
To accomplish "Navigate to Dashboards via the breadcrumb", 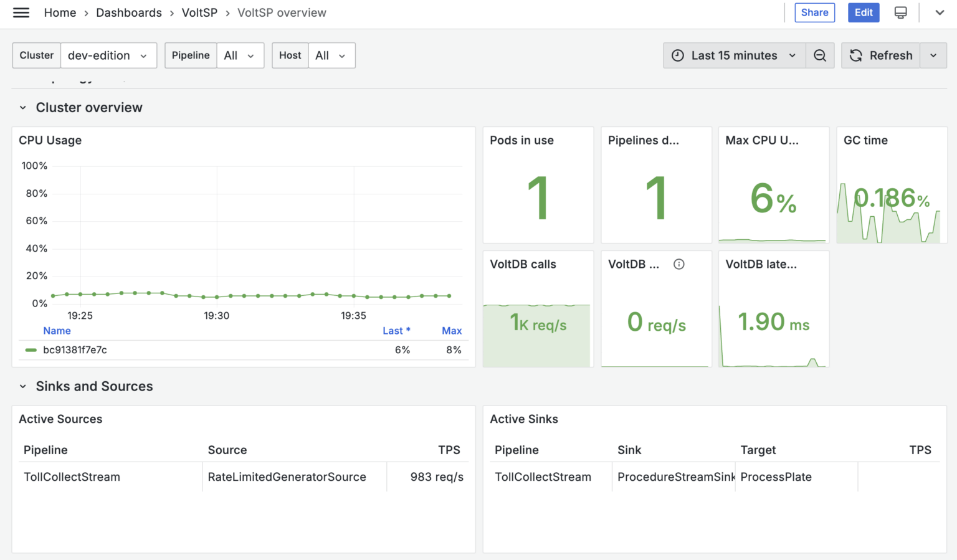I will 129,12.
